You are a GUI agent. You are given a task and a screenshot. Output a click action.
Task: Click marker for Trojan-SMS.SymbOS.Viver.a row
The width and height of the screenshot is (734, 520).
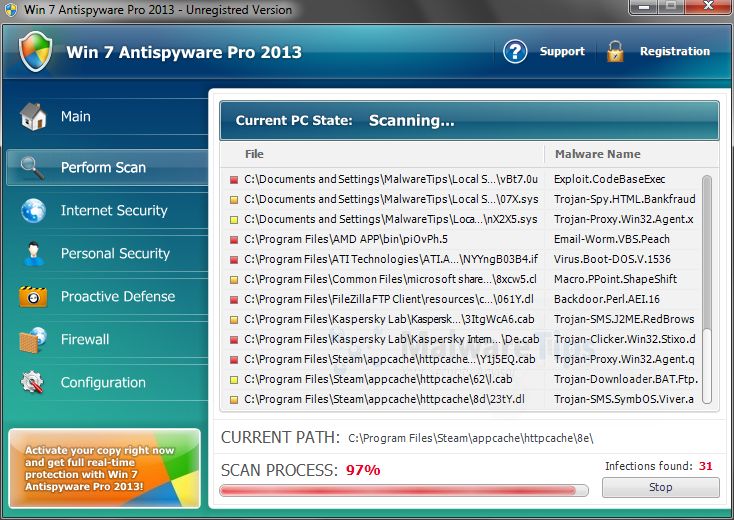tap(234, 400)
